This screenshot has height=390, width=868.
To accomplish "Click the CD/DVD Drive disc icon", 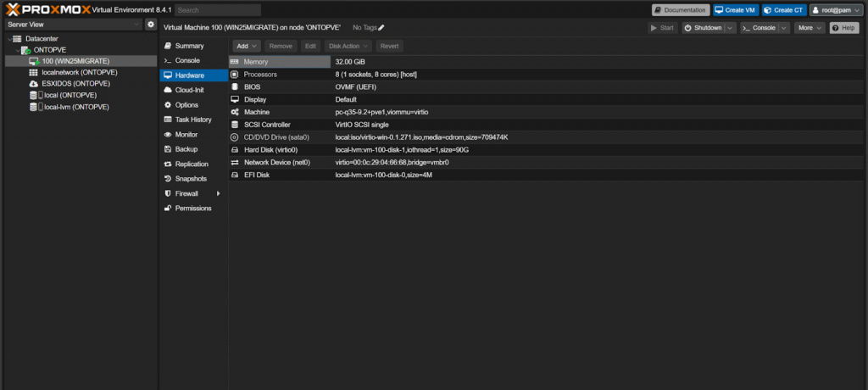I will click(234, 137).
